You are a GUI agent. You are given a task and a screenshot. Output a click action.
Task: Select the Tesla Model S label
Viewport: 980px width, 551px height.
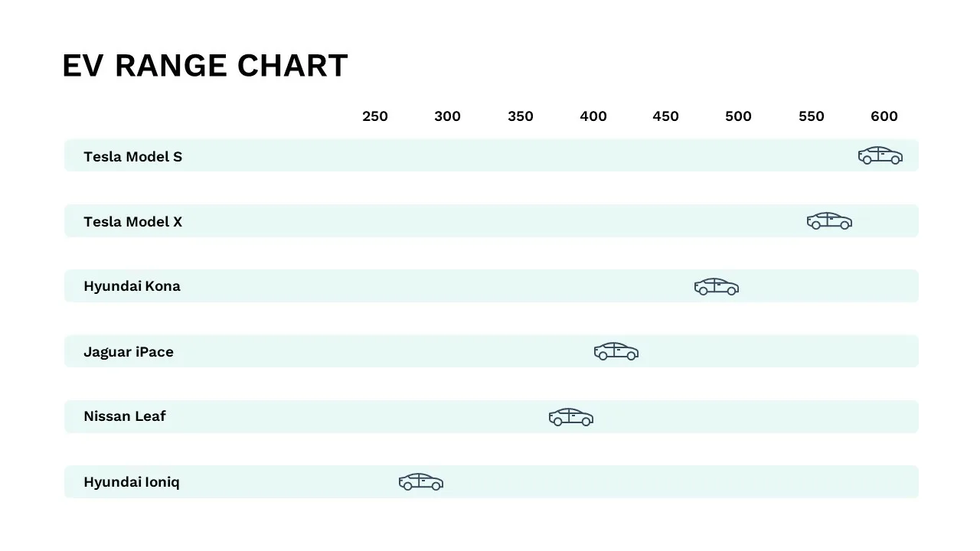(x=133, y=157)
